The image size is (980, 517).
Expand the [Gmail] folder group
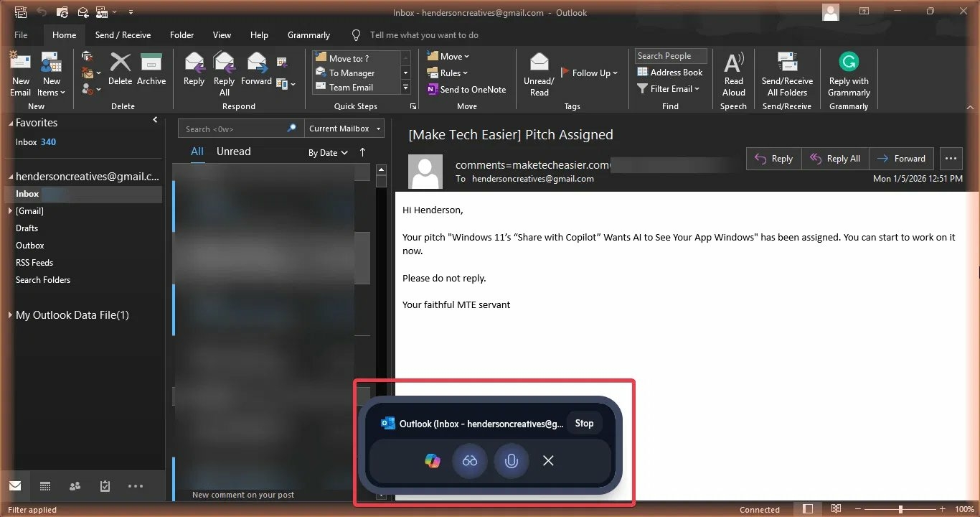(10, 210)
